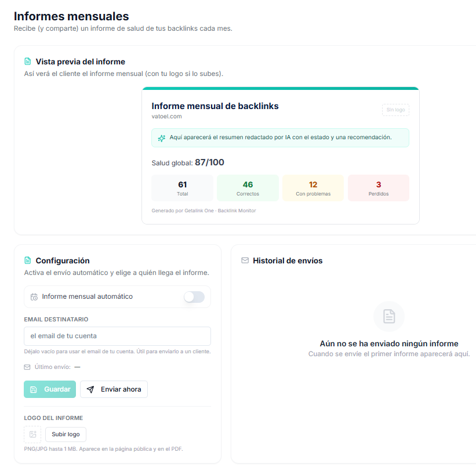
Task: Click the sparkle AI icon in the summary banner
Action: [x=162, y=138]
